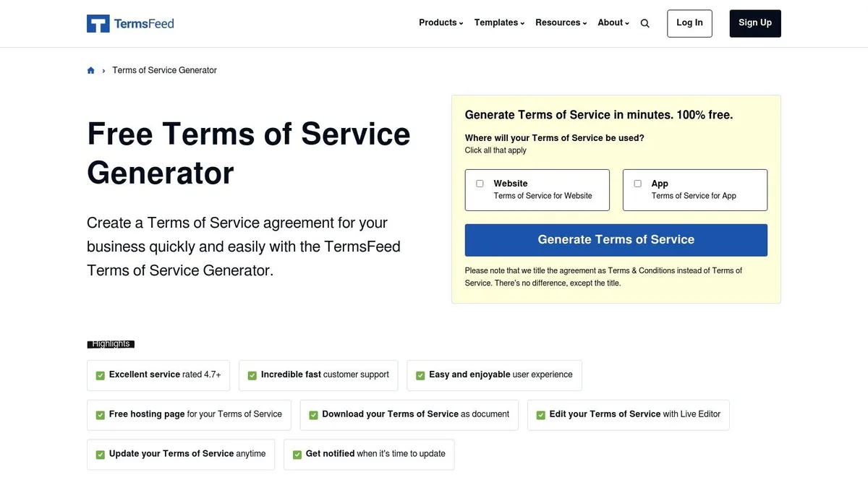Click the Log In button
Viewport: 868px width, 488px height.
click(689, 23)
